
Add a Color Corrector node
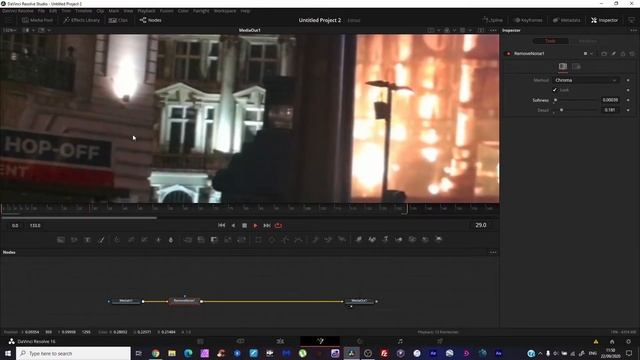point(117,240)
